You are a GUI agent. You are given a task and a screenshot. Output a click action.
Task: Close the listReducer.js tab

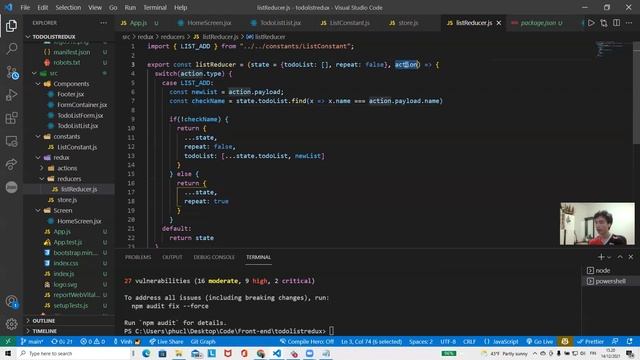[x=499, y=23]
